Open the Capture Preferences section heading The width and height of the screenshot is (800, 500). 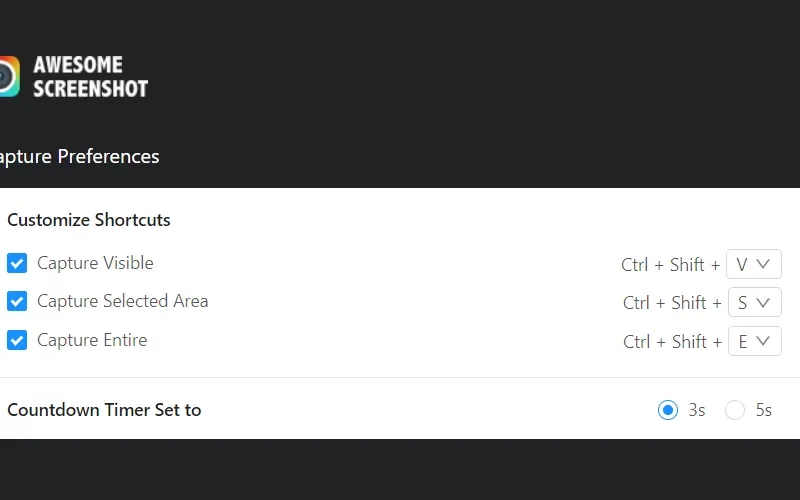coord(79,156)
